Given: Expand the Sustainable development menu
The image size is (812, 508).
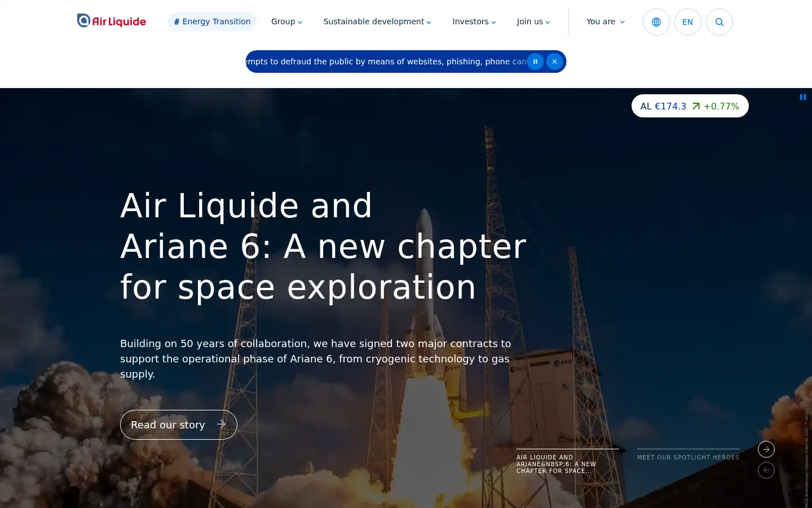Looking at the screenshot, I should click(377, 21).
